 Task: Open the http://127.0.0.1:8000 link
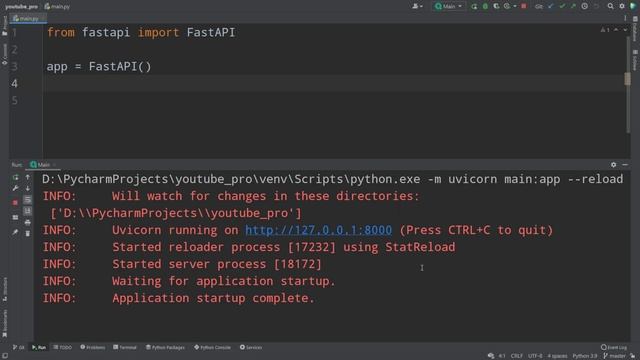[318, 230]
